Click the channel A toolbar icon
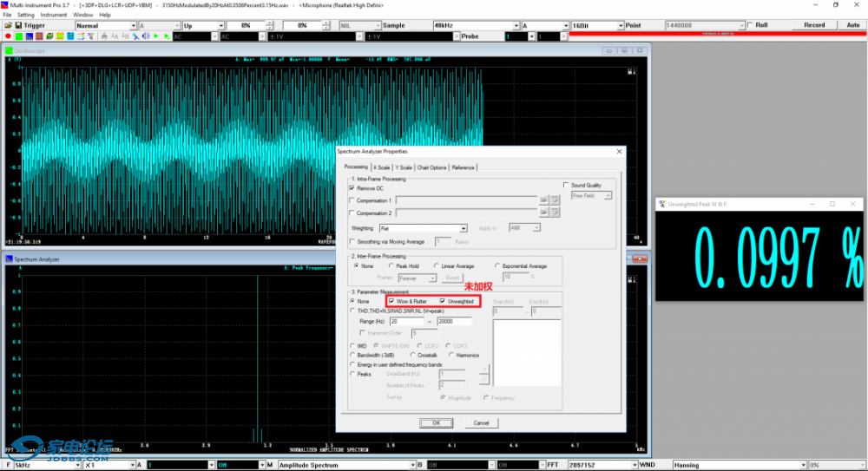Viewport: 868px width, 471px height. tap(115, 36)
